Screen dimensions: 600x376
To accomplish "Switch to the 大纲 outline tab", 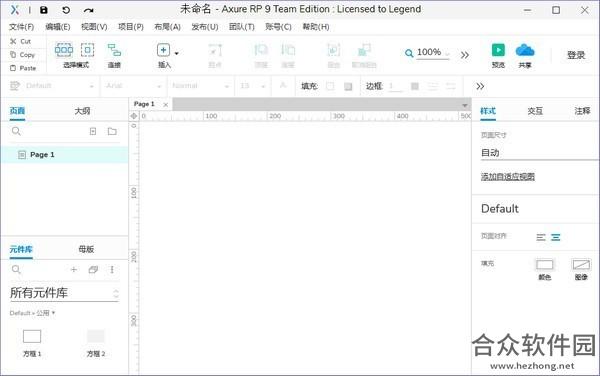I will (82, 111).
